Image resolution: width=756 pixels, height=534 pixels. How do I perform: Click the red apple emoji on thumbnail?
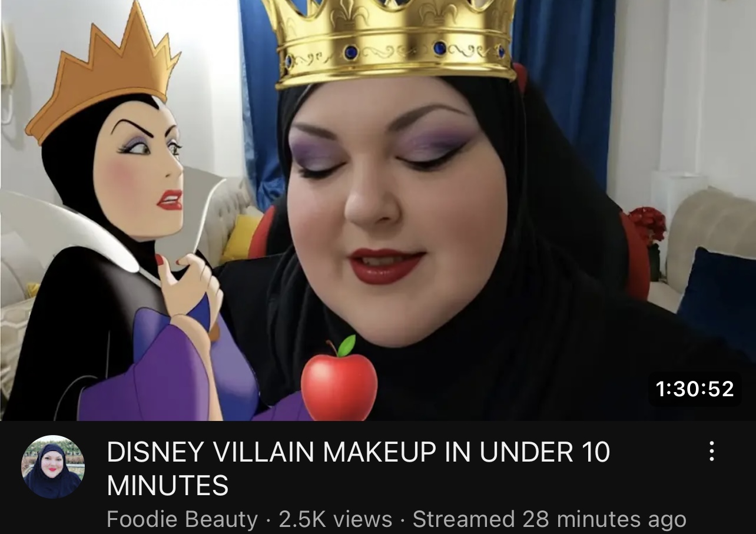339,378
